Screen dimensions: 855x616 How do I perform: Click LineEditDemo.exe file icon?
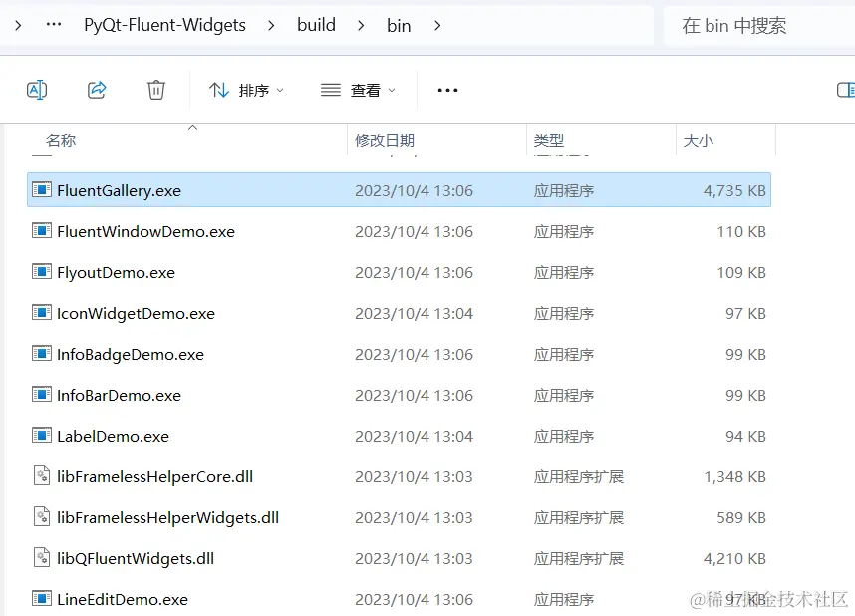tap(42, 598)
